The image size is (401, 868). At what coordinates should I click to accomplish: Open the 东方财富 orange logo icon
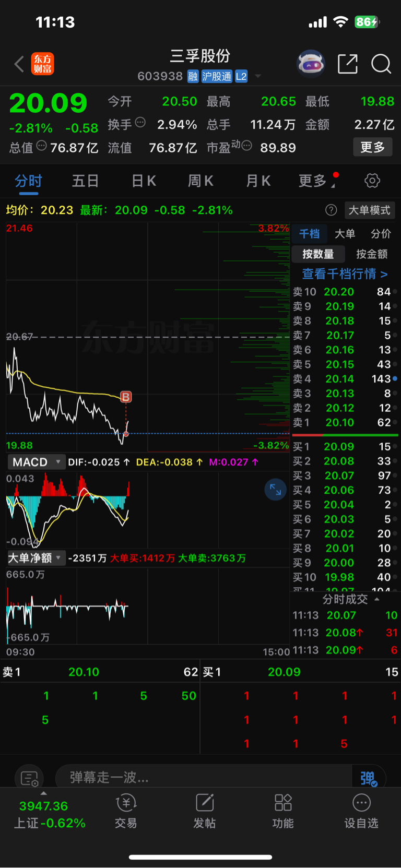[42, 64]
